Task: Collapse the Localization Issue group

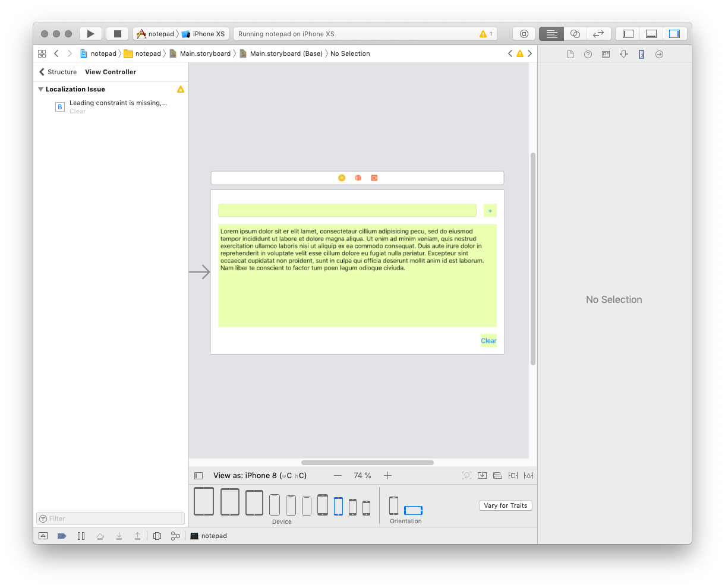Action: click(x=40, y=89)
